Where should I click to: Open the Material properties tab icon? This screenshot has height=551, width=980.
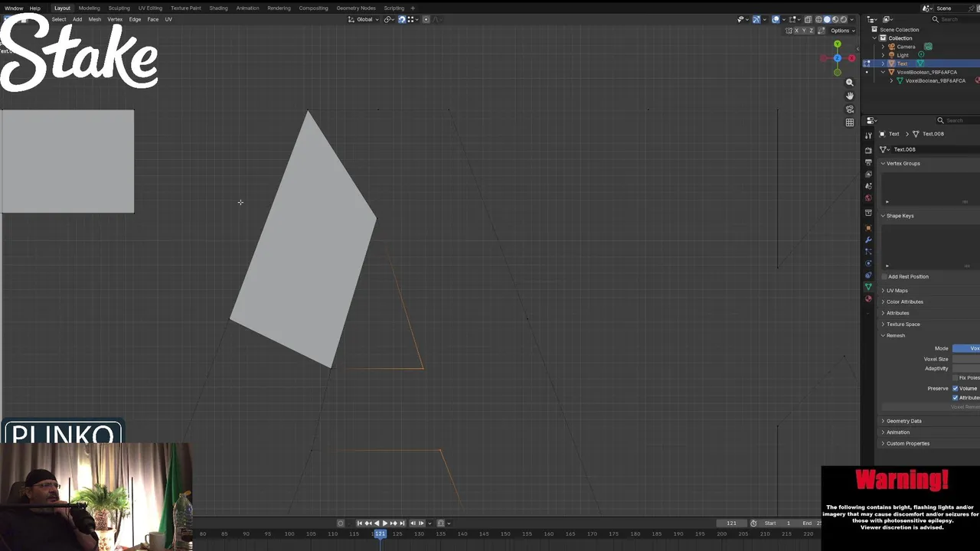(868, 298)
